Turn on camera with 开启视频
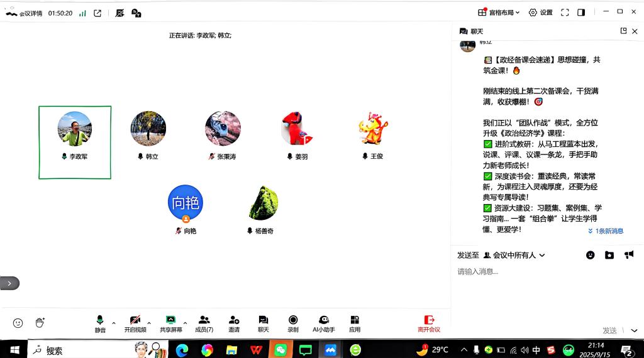This screenshot has height=358, width=644. tap(135, 323)
